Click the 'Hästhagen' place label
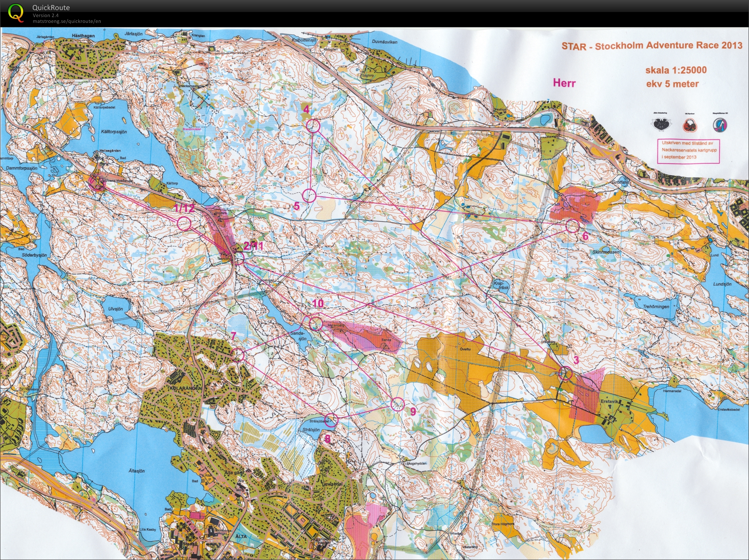This screenshot has height=560, width=749. coord(83,36)
